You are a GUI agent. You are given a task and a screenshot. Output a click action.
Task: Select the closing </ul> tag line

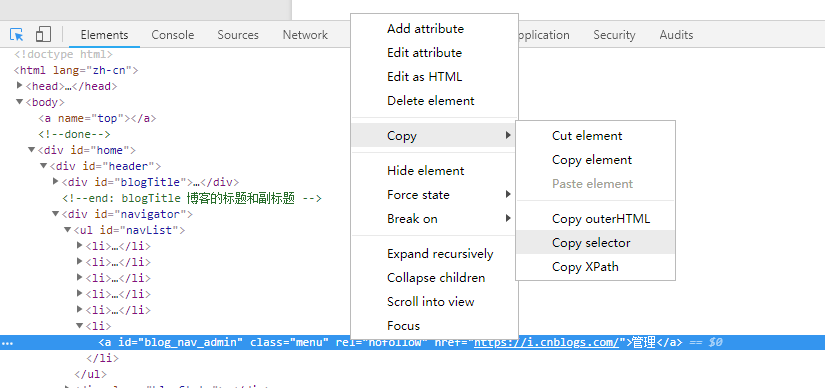90,374
